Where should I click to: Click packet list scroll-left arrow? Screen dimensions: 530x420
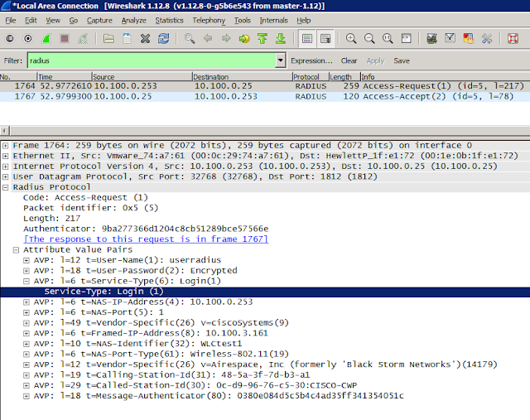pyautogui.click(x=4, y=131)
